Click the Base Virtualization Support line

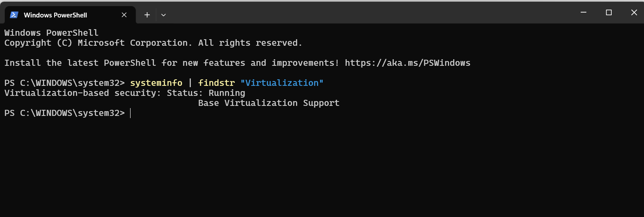pos(269,103)
